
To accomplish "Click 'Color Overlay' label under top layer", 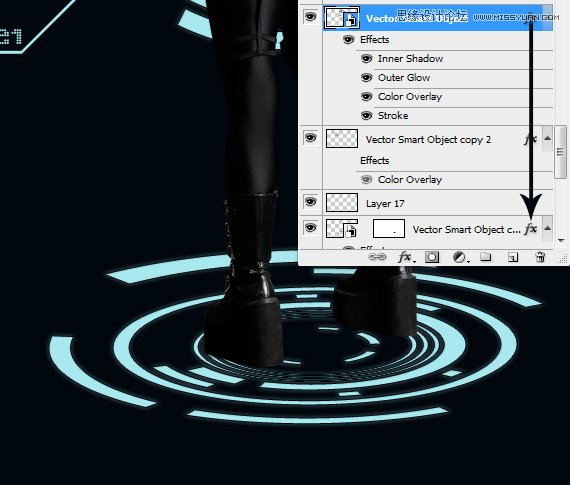I will (x=410, y=96).
